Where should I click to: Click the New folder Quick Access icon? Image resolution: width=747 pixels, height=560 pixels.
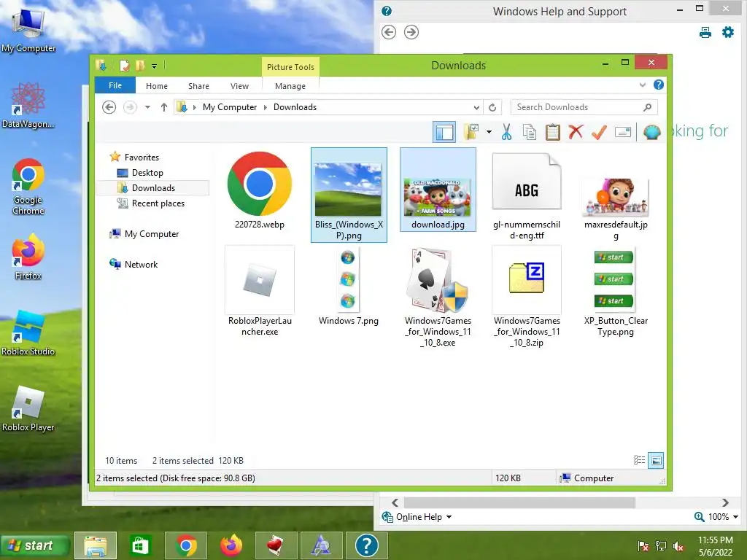coord(140,66)
